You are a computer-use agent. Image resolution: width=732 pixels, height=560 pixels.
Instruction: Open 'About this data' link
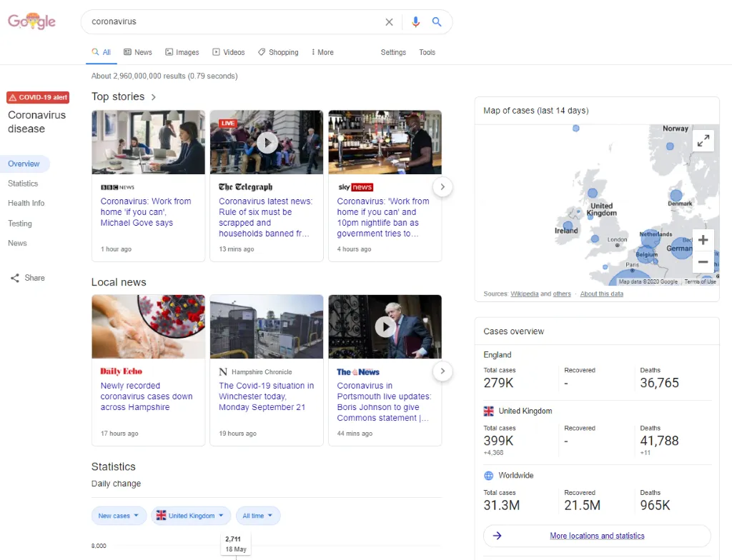pyautogui.click(x=602, y=294)
